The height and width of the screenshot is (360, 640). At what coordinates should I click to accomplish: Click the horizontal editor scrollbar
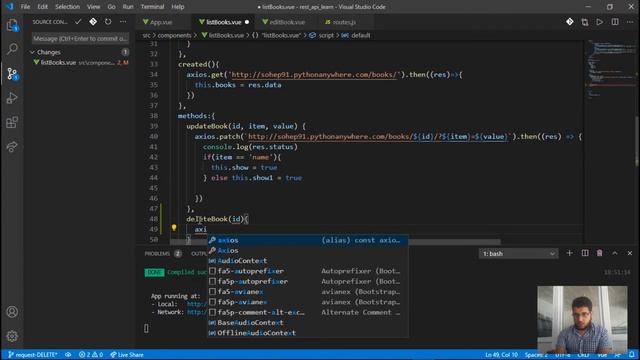(x=335, y=242)
